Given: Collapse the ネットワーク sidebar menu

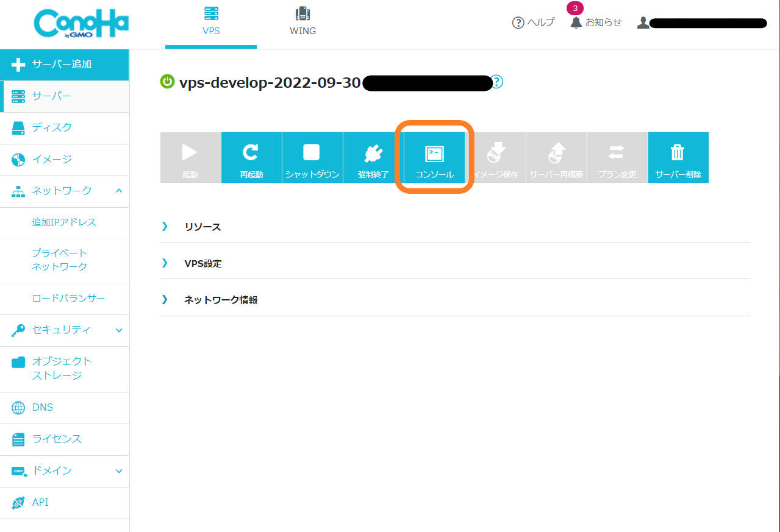Looking at the screenshot, I should (119, 191).
